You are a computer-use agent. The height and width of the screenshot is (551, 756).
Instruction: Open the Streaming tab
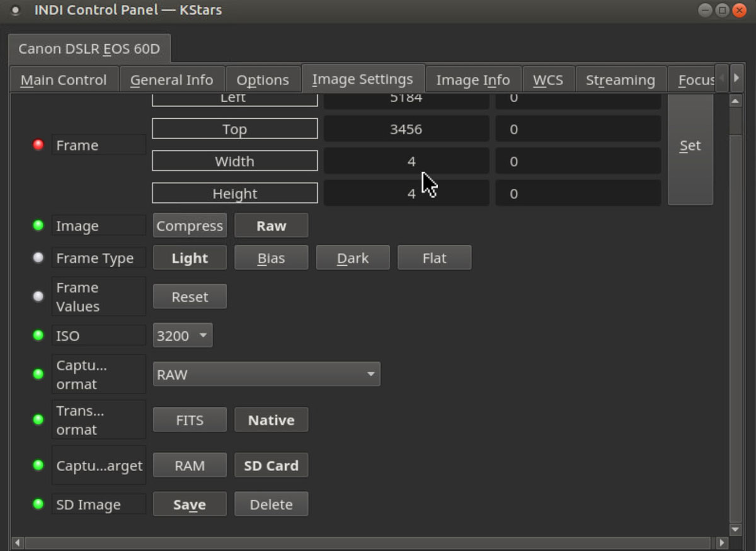pos(621,80)
